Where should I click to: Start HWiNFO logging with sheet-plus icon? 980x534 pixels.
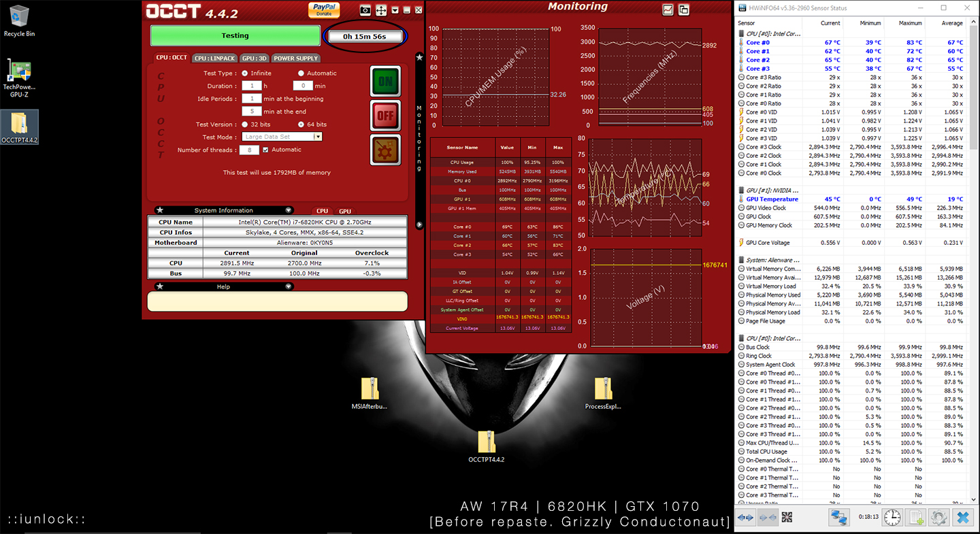tap(915, 517)
